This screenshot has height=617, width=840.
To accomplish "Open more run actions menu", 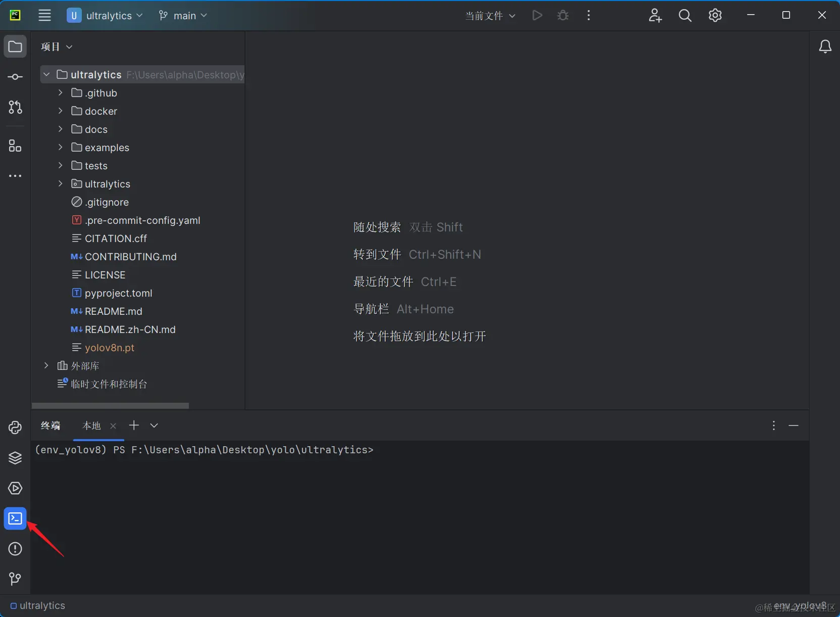I will tap(588, 15).
